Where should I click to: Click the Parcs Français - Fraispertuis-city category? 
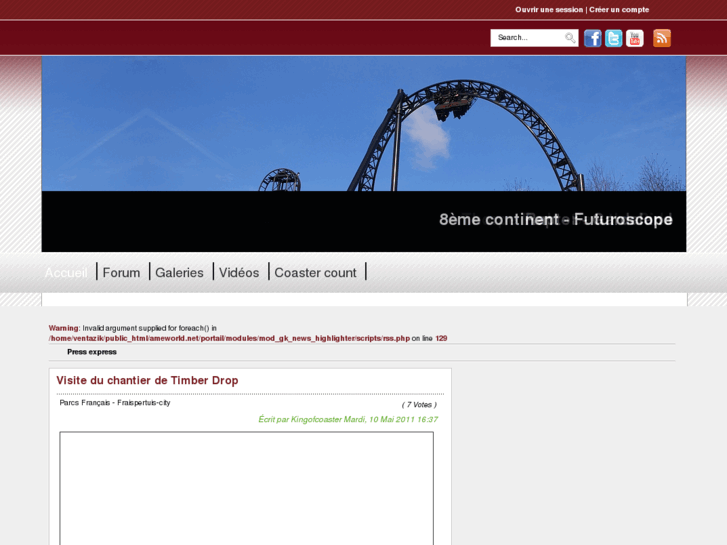(x=115, y=403)
